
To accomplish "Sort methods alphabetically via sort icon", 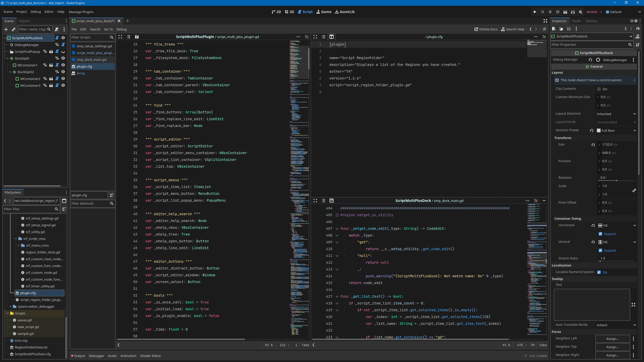I will 112,195.
